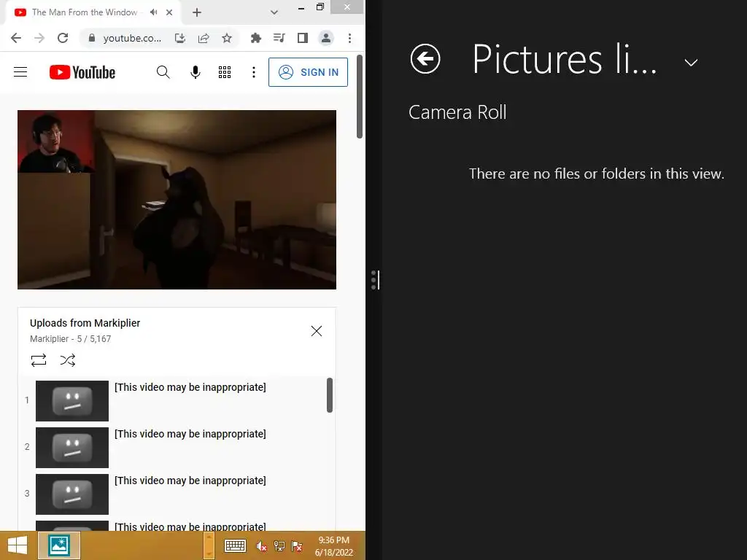The height and width of the screenshot is (560, 747).
Task: Click the muted volume tray icon
Action: [x=262, y=545]
